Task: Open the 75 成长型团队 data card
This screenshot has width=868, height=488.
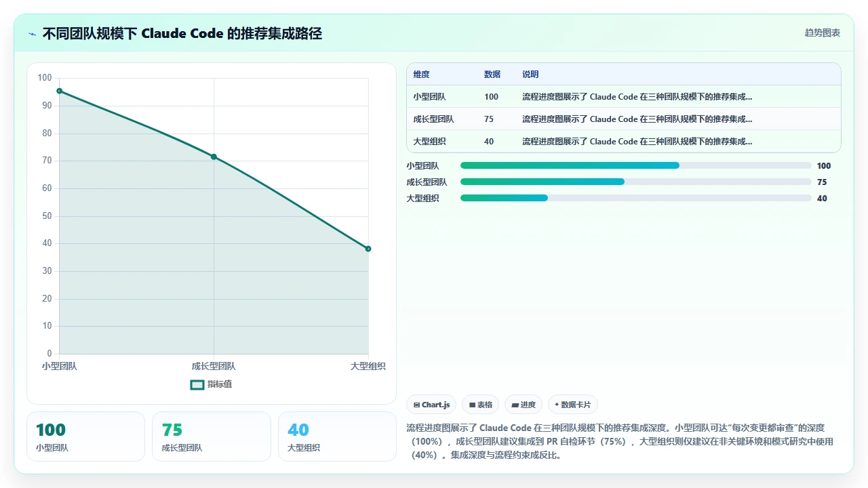Action: 212,436
